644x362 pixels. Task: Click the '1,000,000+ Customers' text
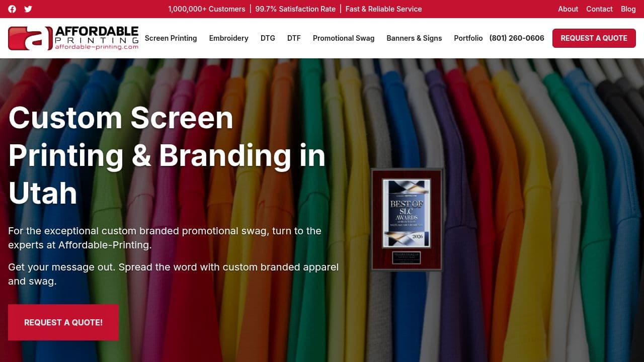pos(207,9)
